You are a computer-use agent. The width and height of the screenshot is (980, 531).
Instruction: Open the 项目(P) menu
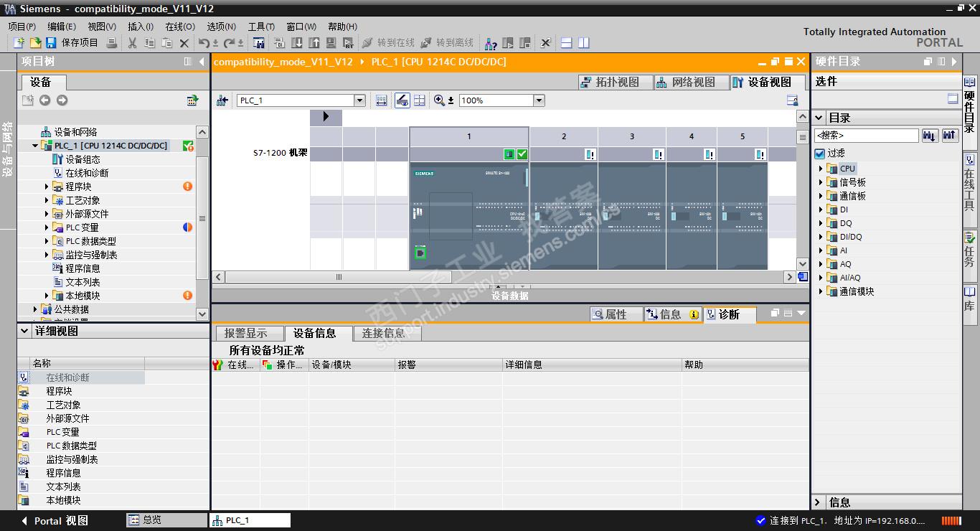click(22, 27)
